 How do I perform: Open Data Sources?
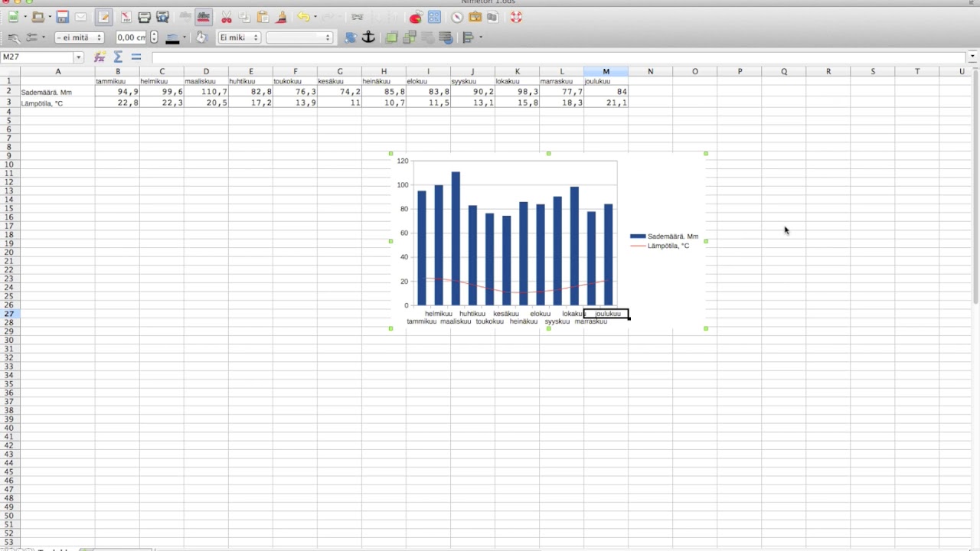click(x=492, y=17)
